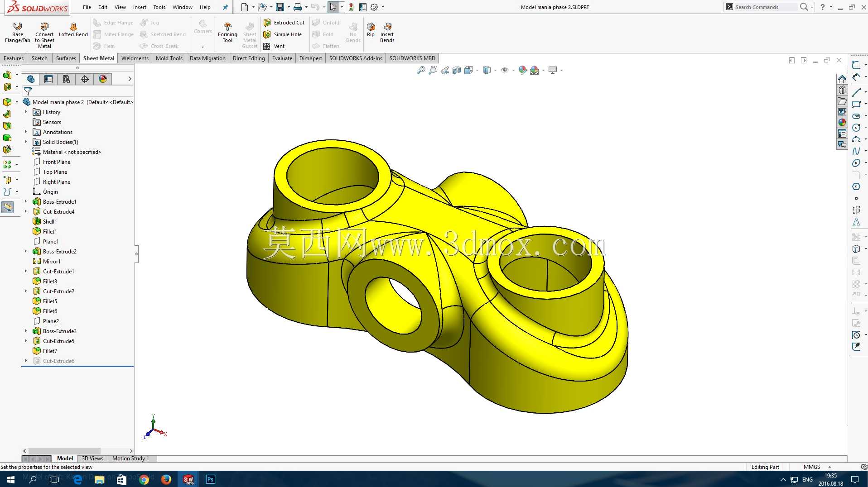The height and width of the screenshot is (487, 868).
Task: Open Photoshop from the taskbar
Action: (211, 479)
